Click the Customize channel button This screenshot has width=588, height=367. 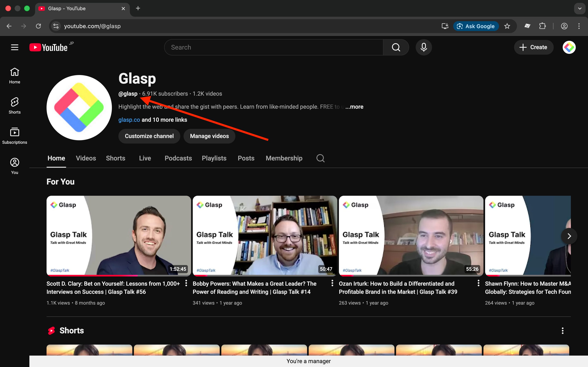click(149, 136)
